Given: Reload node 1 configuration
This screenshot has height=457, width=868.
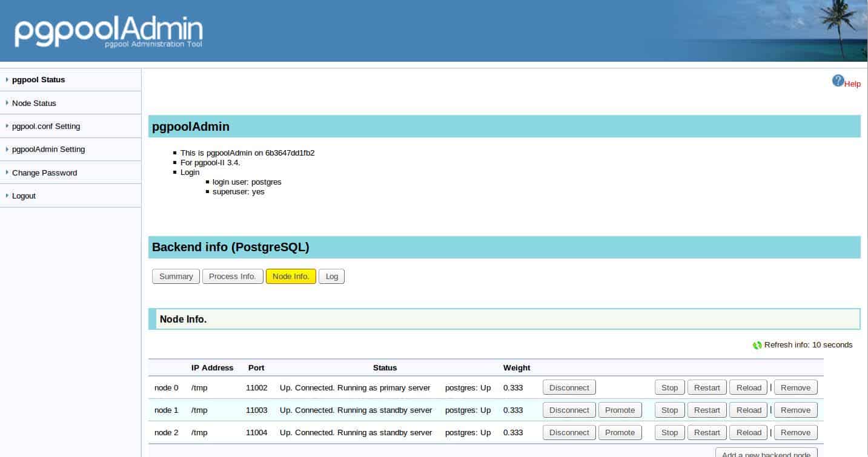Looking at the screenshot, I should (749, 410).
